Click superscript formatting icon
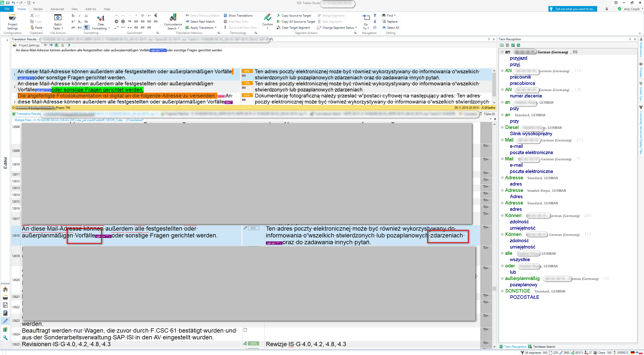This screenshot has height=355, width=644. [x=73, y=21]
